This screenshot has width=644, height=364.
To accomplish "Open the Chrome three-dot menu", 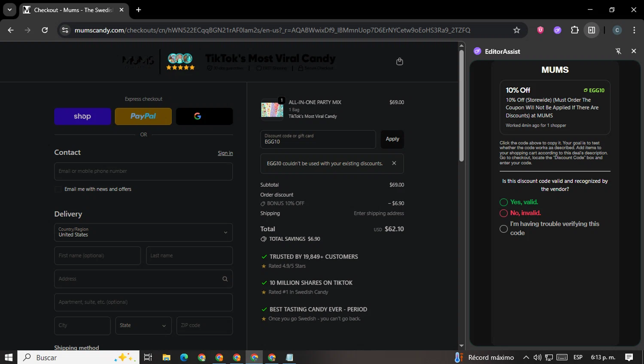I will pos(634,30).
